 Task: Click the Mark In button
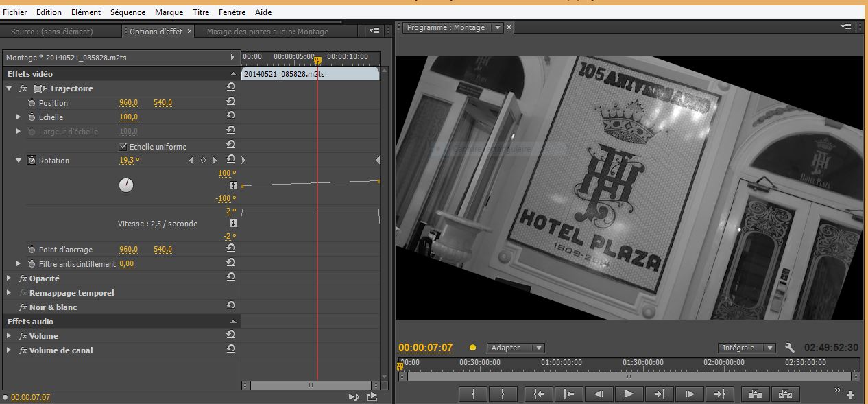[x=474, y=394]
